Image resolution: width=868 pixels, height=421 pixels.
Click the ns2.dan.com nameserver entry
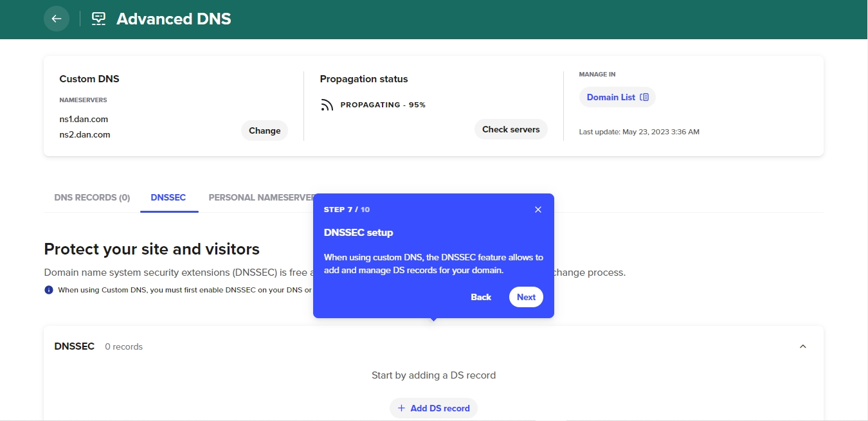(x=85, y=134)
